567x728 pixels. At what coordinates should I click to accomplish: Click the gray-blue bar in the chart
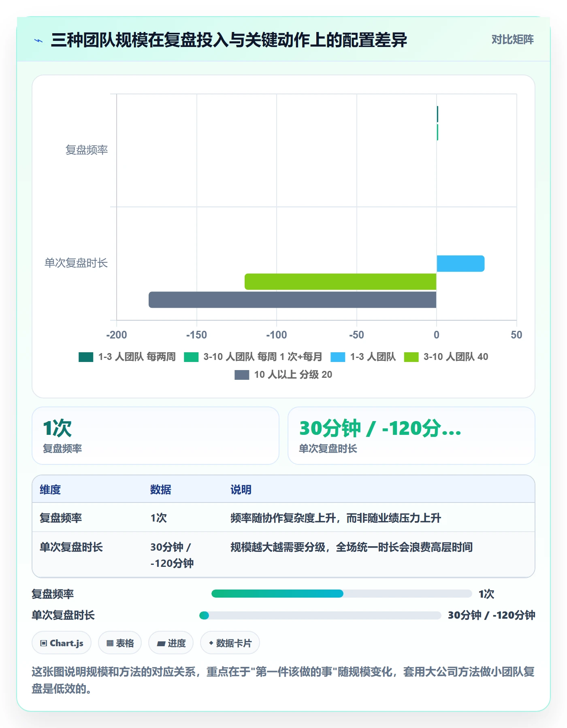point(292,300)
